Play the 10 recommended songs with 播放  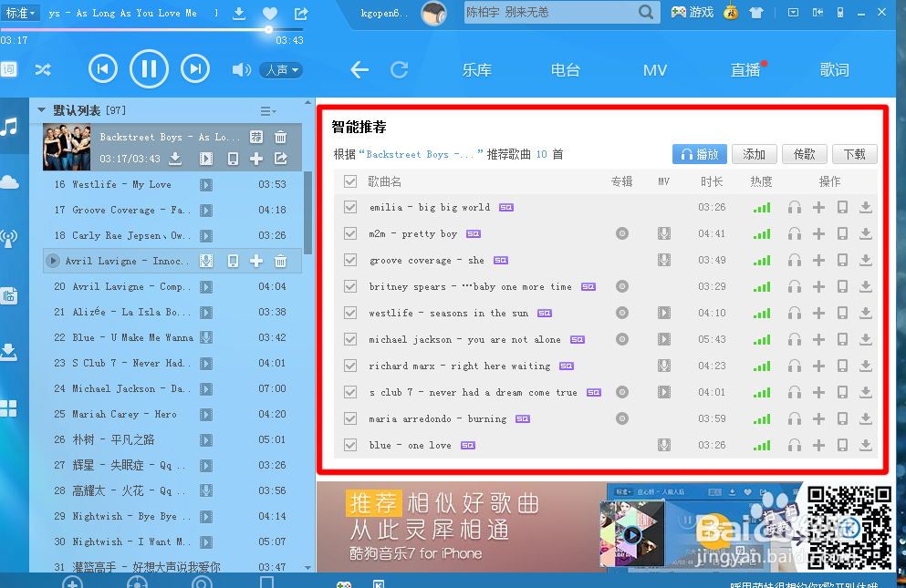click(x=699, y=154)
